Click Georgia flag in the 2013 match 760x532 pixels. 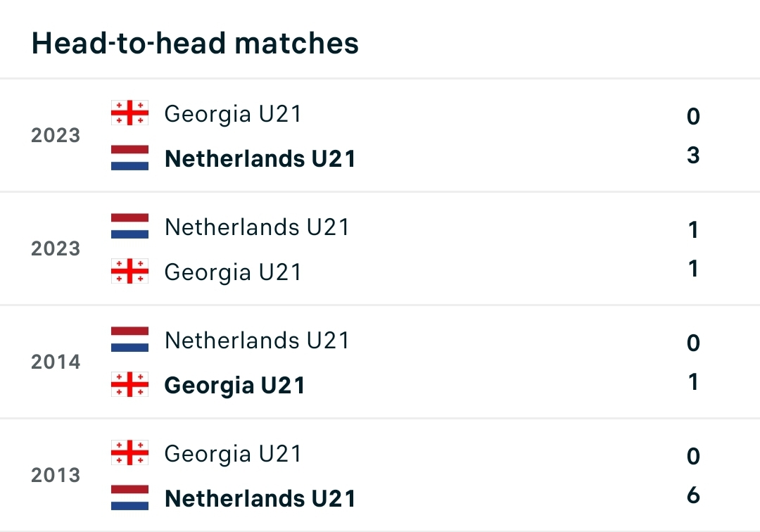point(129,453)
